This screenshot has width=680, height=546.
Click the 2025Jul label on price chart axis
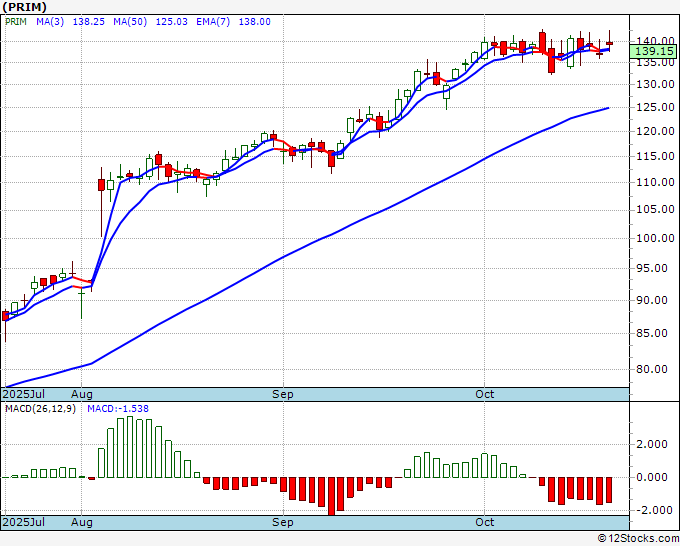click(x=23, y=394)
